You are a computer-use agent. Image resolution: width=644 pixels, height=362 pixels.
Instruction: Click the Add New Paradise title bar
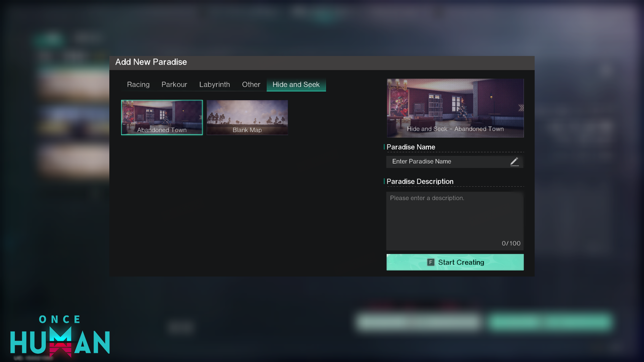tap(151, 62)
